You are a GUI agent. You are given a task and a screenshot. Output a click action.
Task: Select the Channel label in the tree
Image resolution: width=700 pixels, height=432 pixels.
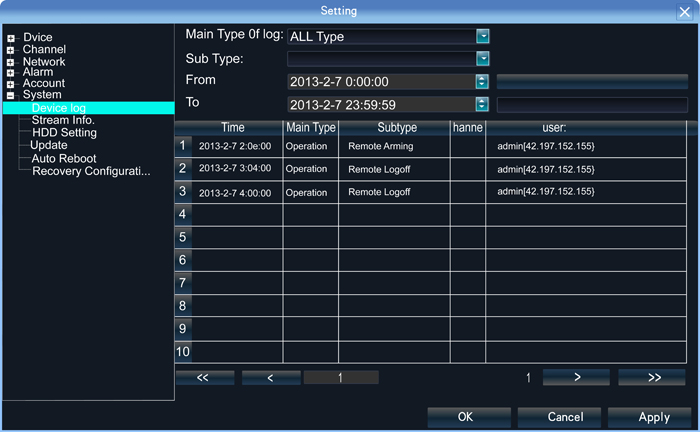click(x=44, y=50)
